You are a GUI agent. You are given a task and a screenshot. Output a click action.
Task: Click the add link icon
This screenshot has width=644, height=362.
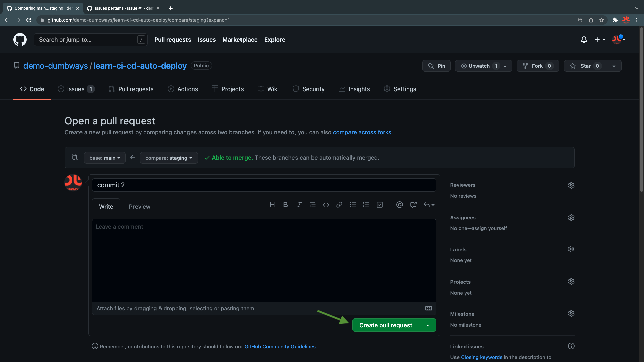(x=339, y=205)
